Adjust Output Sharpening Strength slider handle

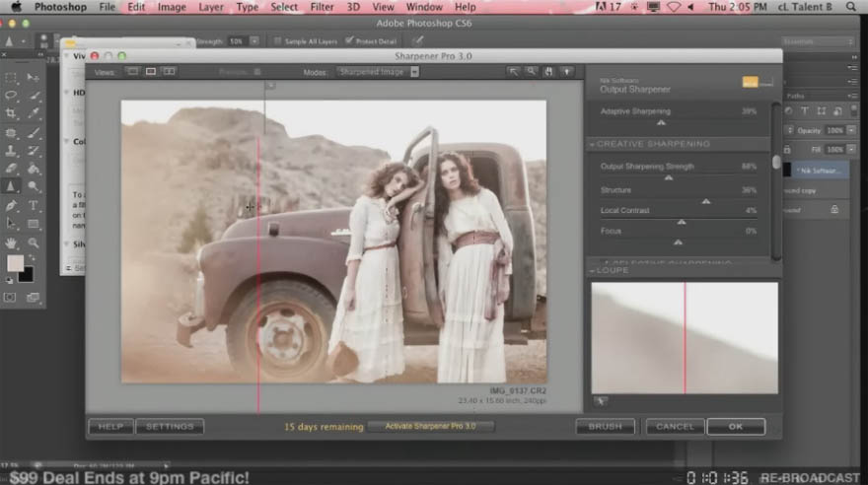(x=669, y=178)
